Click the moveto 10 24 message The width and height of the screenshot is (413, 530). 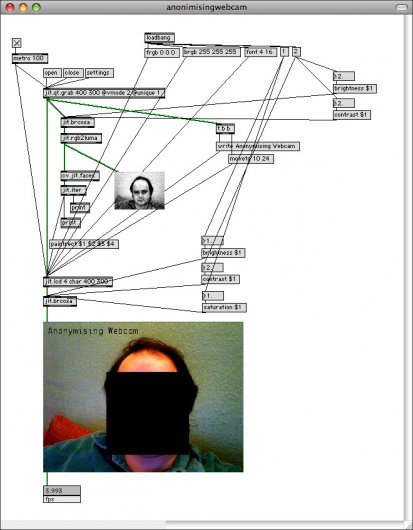(x=251, y=159)
